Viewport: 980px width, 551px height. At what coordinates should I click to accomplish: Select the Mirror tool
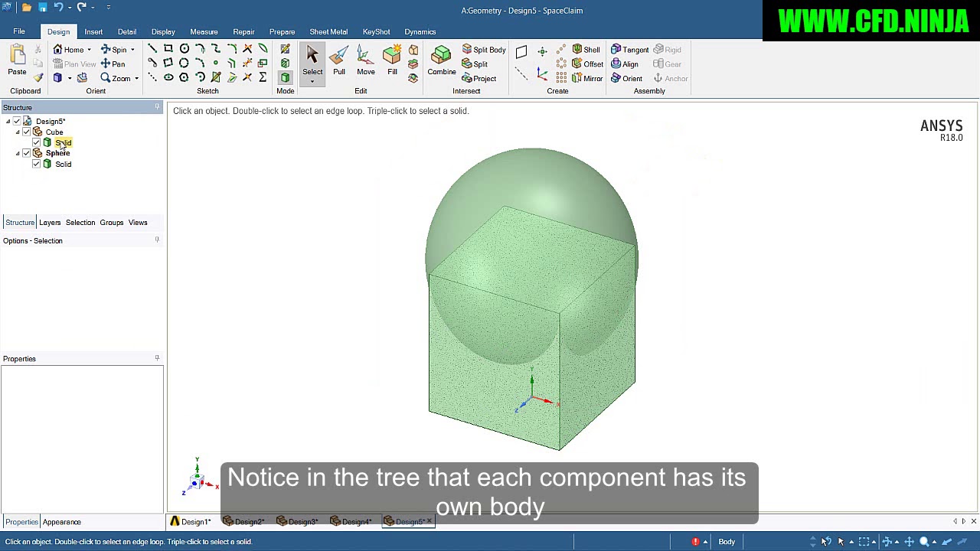(587, 79)
